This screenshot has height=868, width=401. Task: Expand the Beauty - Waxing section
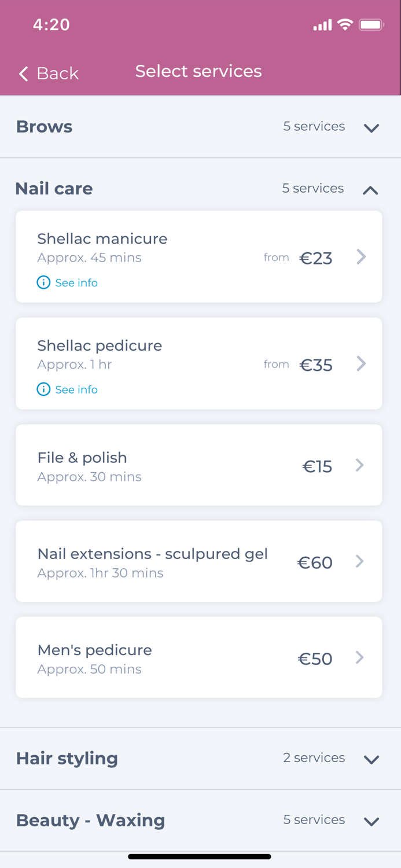(371, 821)
